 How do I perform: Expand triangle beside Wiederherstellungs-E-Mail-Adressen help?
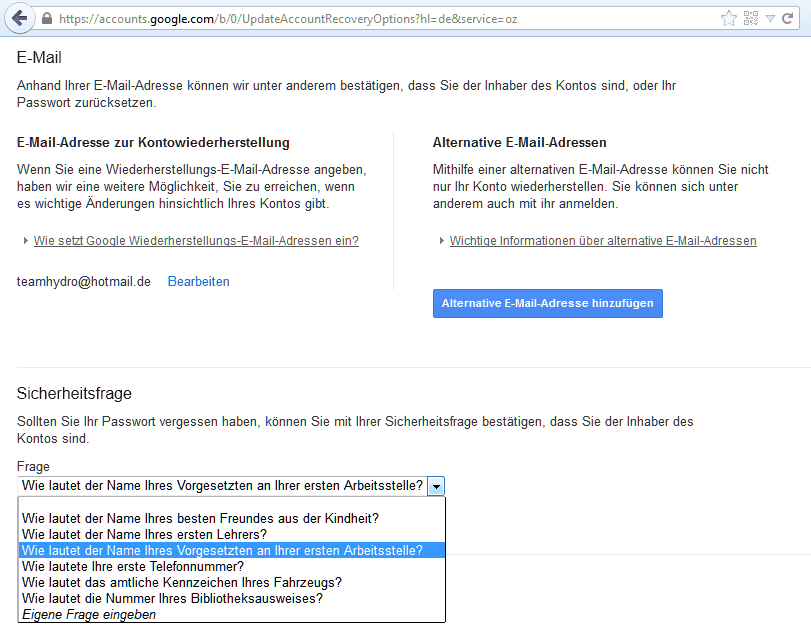(x=25, y=241)
